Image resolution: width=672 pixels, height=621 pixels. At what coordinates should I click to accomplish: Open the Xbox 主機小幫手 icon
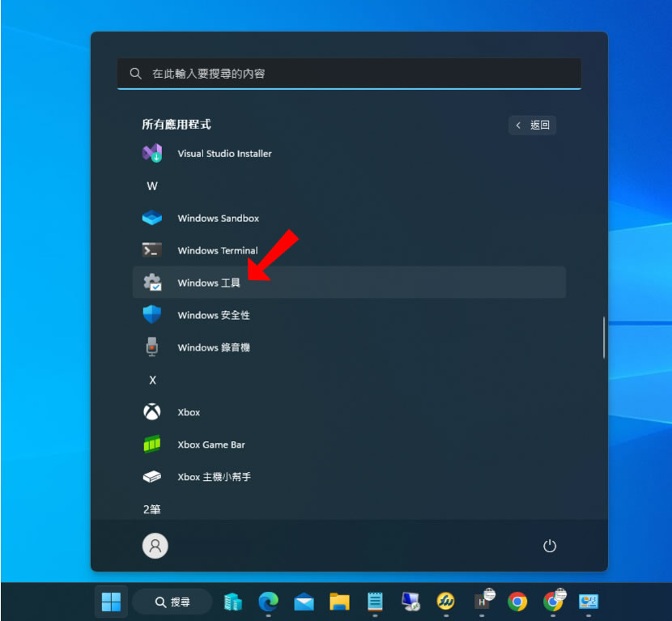pos(152,477)
